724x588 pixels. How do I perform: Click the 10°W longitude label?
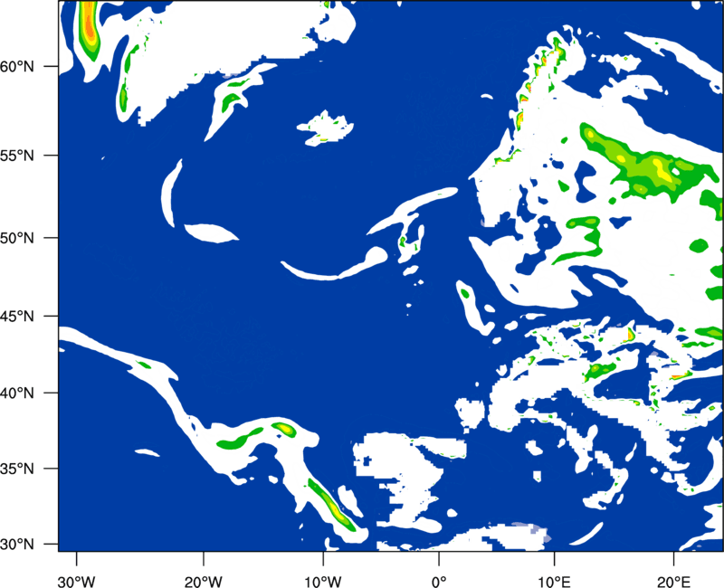click(322, 582)
